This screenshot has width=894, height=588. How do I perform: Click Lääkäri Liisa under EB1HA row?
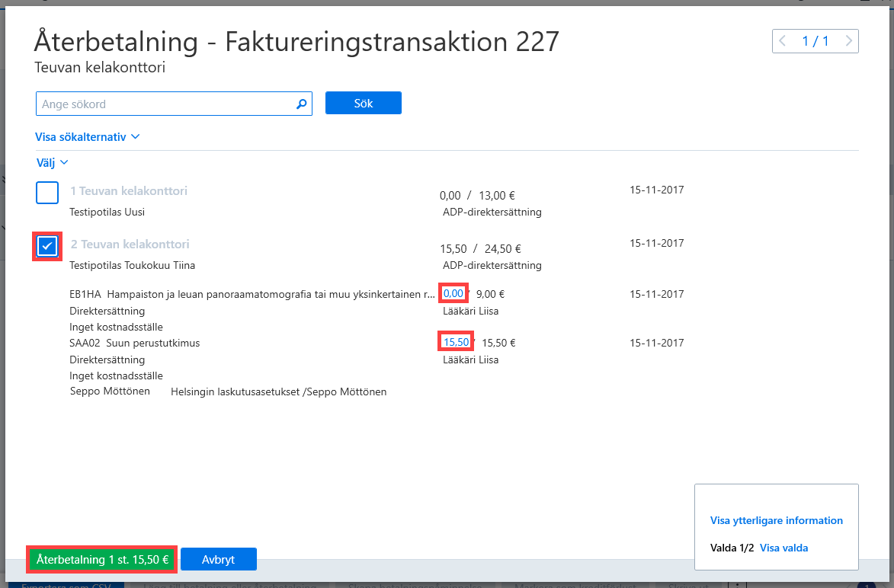click(x=470, y=311)
